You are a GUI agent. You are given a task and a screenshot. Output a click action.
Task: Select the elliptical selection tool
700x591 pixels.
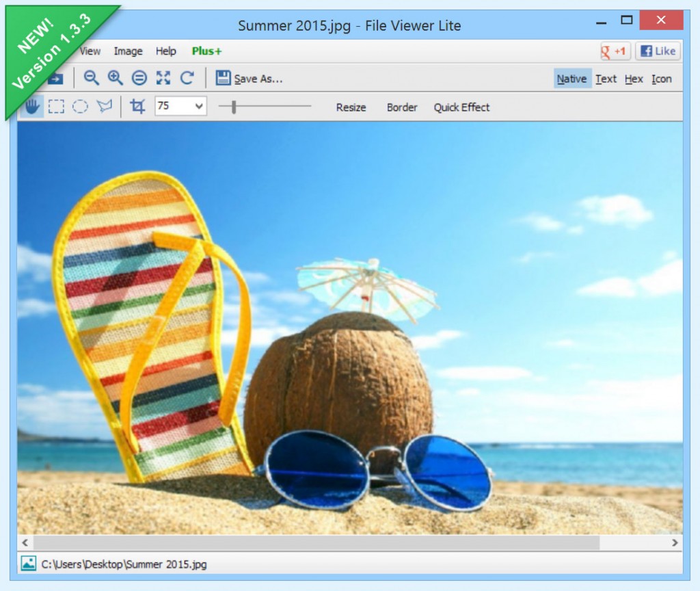point(80,106)
